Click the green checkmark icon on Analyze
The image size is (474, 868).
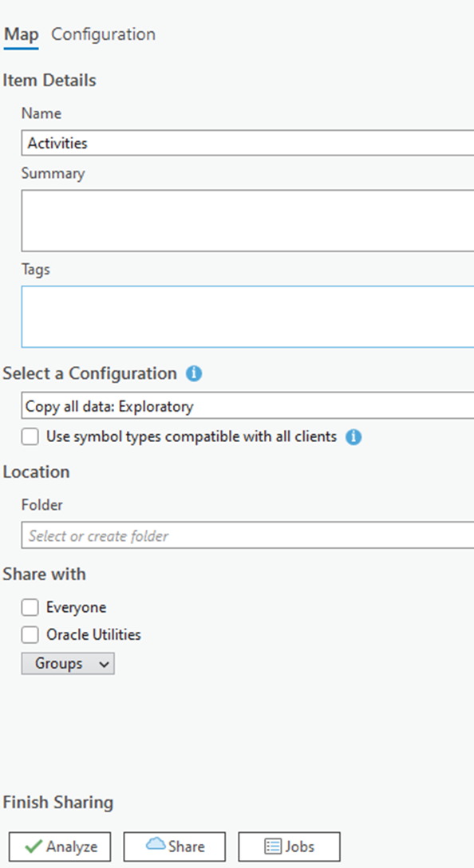(34, 847)
